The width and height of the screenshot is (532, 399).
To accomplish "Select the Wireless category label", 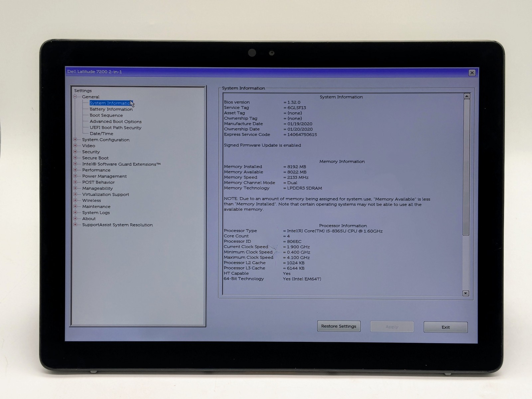I will [91, 200].
